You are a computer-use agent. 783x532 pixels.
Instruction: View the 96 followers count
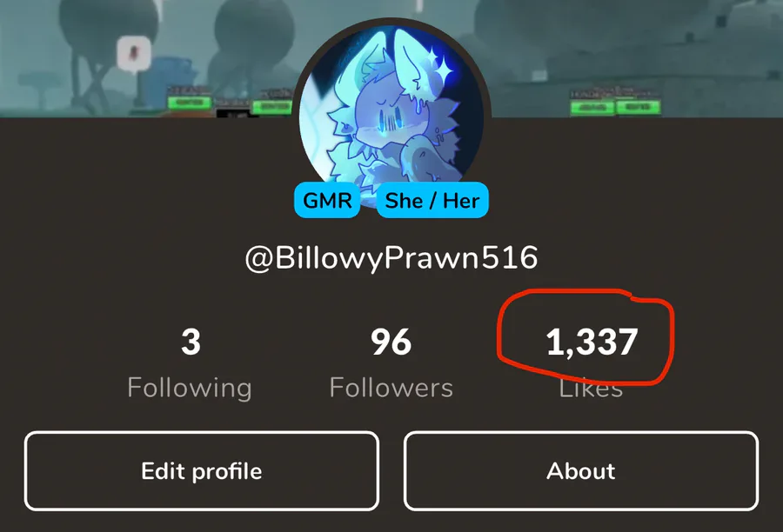(391, 342)
